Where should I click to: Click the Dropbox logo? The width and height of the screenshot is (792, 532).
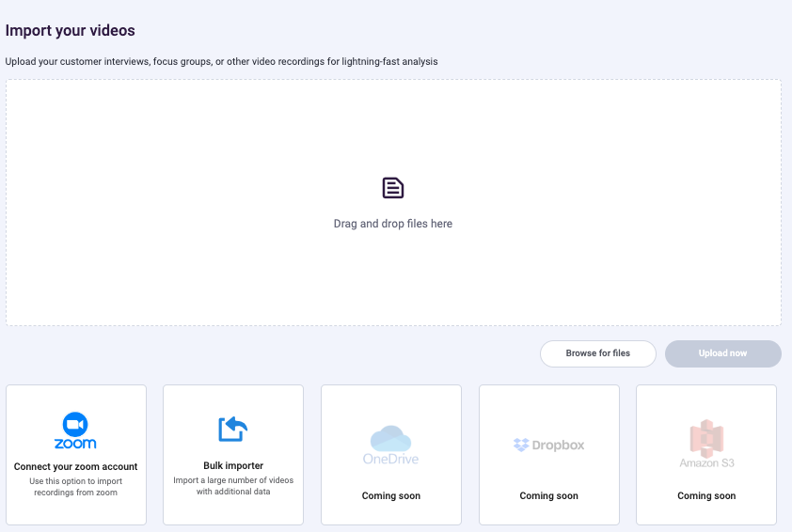pos(548,445)
